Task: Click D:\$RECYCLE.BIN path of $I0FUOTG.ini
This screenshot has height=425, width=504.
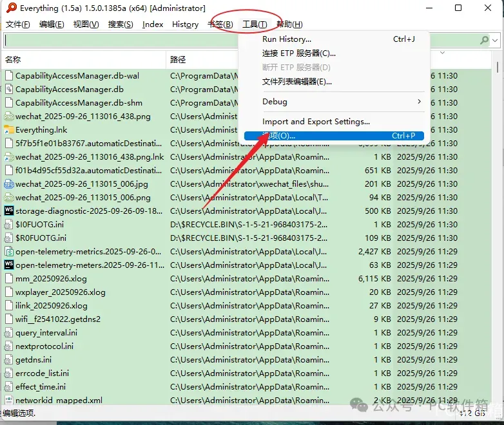Action: [249, 225]
